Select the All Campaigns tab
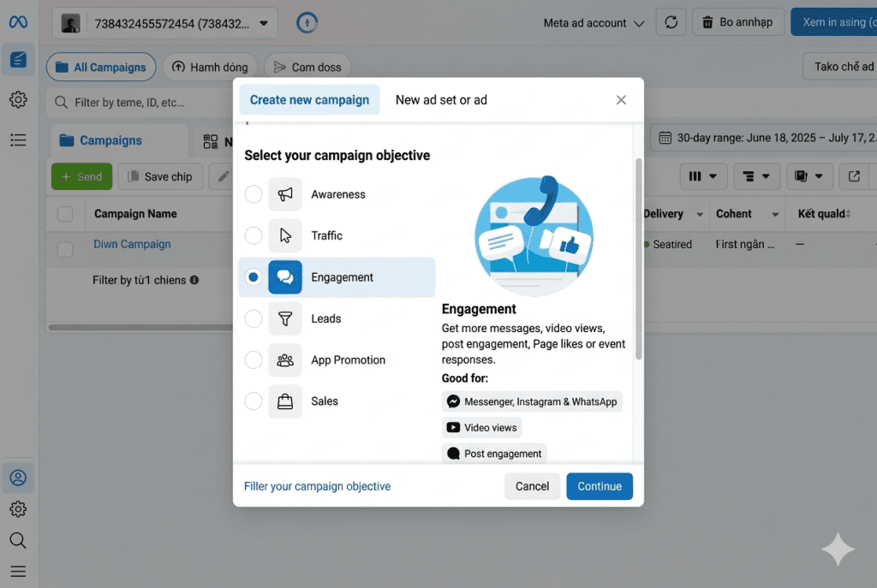Screen dimensions: 877x588 coord(101,67)
